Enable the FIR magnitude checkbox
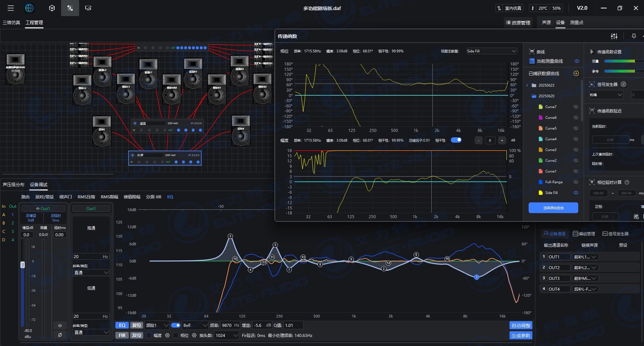This screenshot has height=346, width=644. pyautogui.click(x=149, y=335)
